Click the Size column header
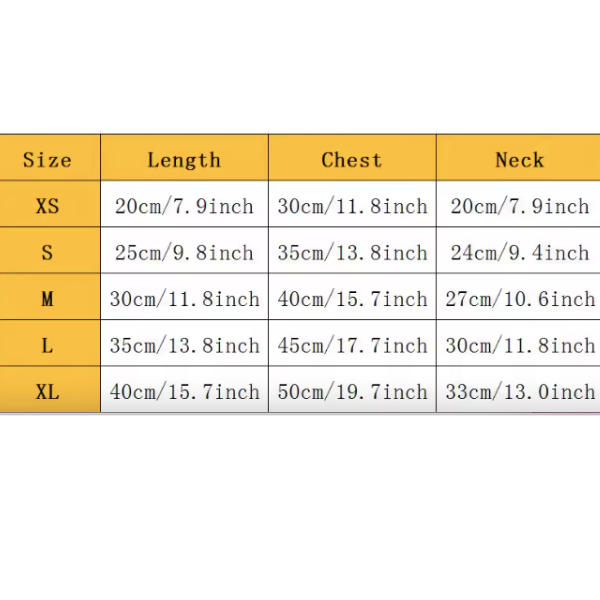 (x=48, y=160)
